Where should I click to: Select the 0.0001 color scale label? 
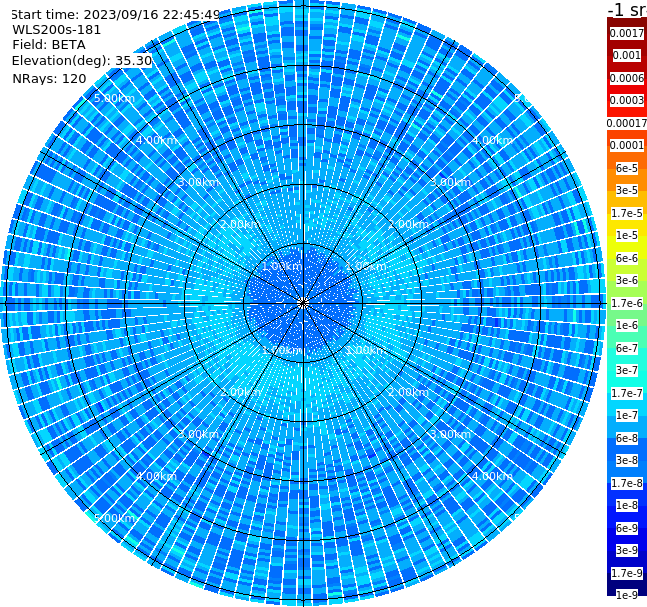click(x=627, y=145)
